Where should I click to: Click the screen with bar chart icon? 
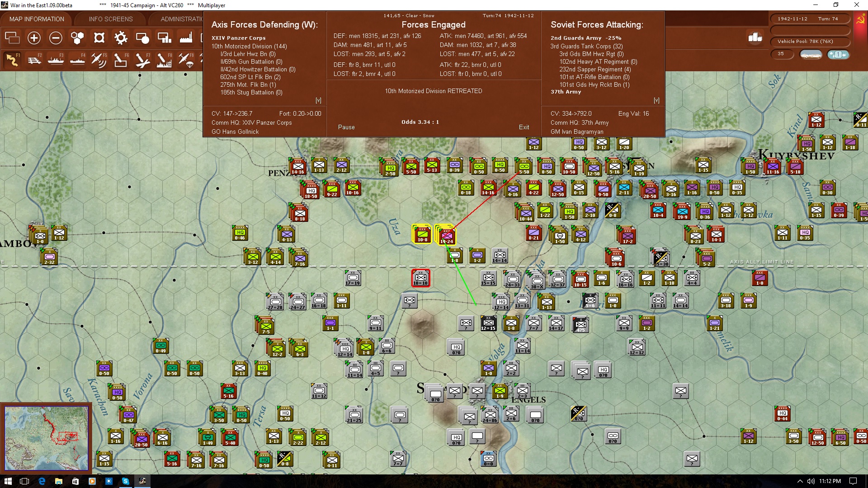164,38
